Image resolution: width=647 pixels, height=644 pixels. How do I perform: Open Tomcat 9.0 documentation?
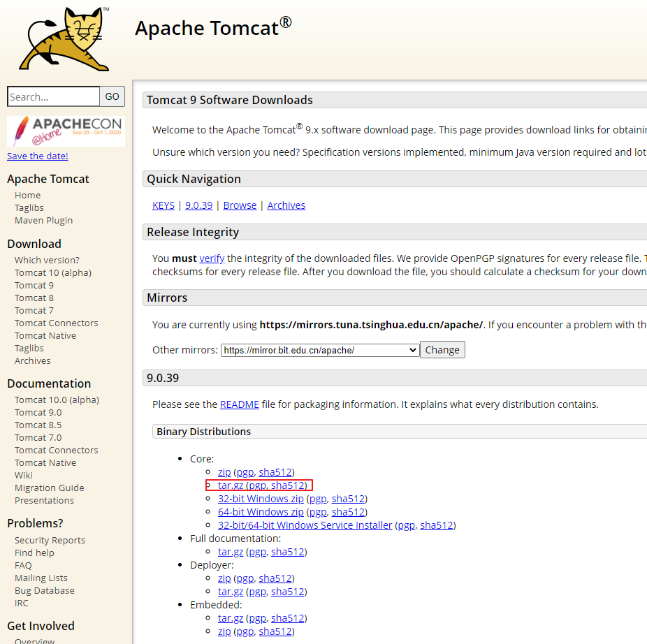coord(38,412)
